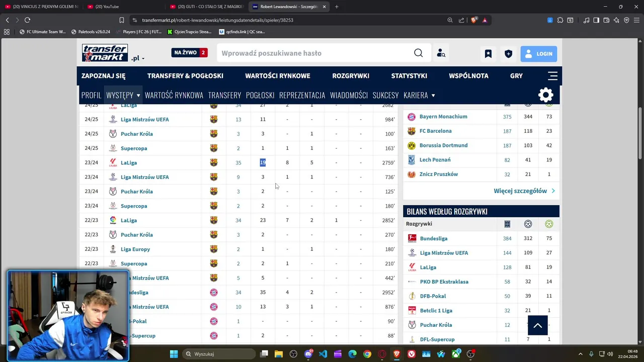Screen dimensions: 644x362
Task: Open new browser tab plus button
Action: pyautogui.click(x=337, y=7)
